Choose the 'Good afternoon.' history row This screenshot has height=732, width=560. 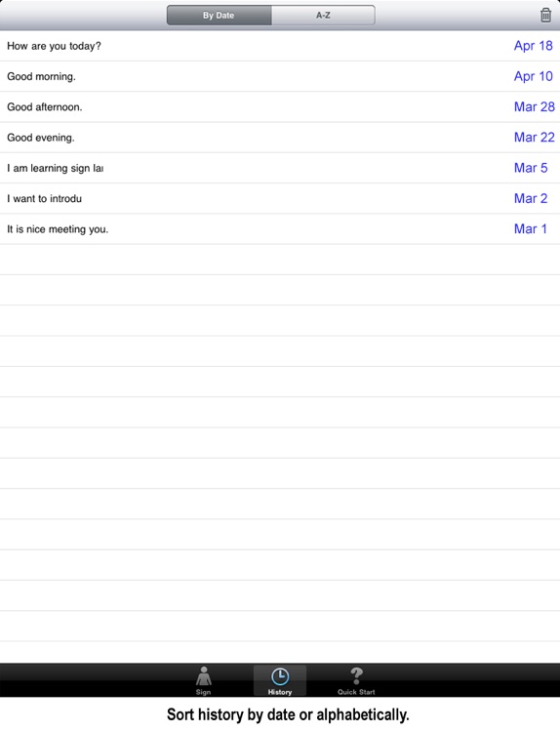click(280, 107)
